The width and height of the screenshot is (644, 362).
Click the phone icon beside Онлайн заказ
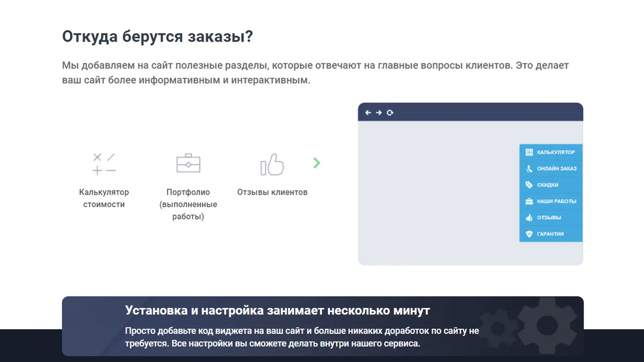529,168
